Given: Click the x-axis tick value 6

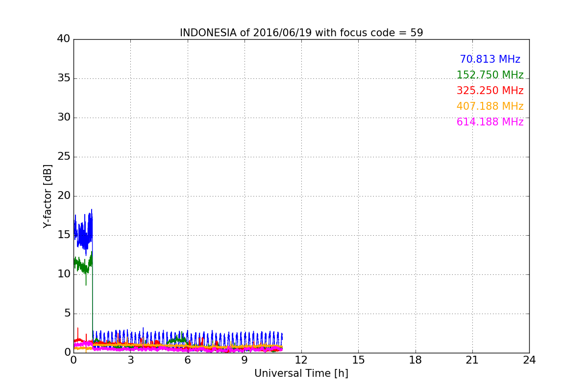Looking at the screenshot, I should [x=188, y=360].
